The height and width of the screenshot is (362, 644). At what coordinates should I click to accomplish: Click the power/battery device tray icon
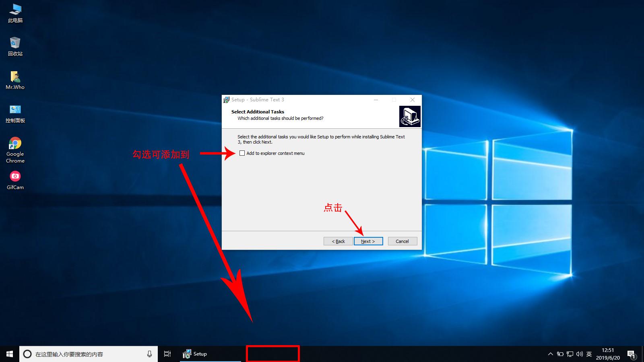pyautogui.click(x=560, y=354)
